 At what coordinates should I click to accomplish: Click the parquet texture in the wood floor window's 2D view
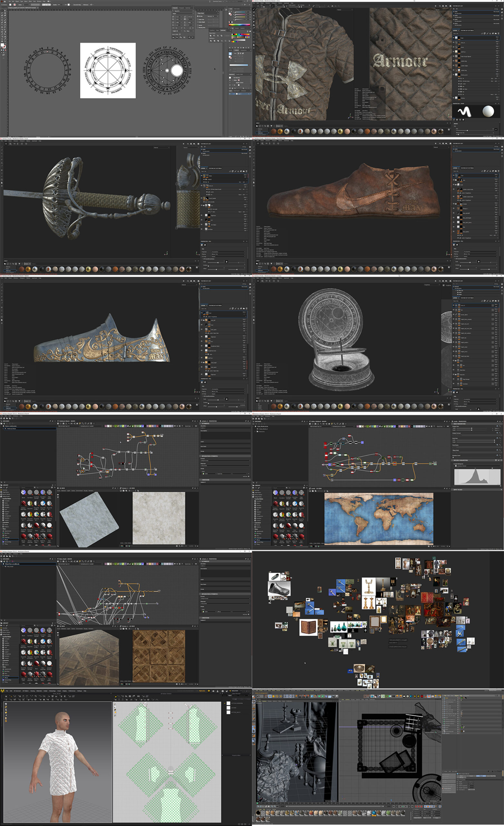pyautogui.click(x=159, y=656)
